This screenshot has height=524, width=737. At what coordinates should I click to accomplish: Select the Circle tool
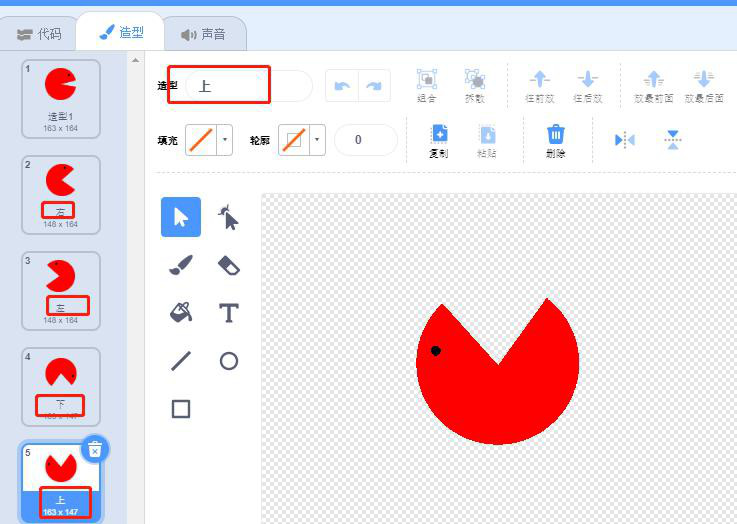click(229, 361)
